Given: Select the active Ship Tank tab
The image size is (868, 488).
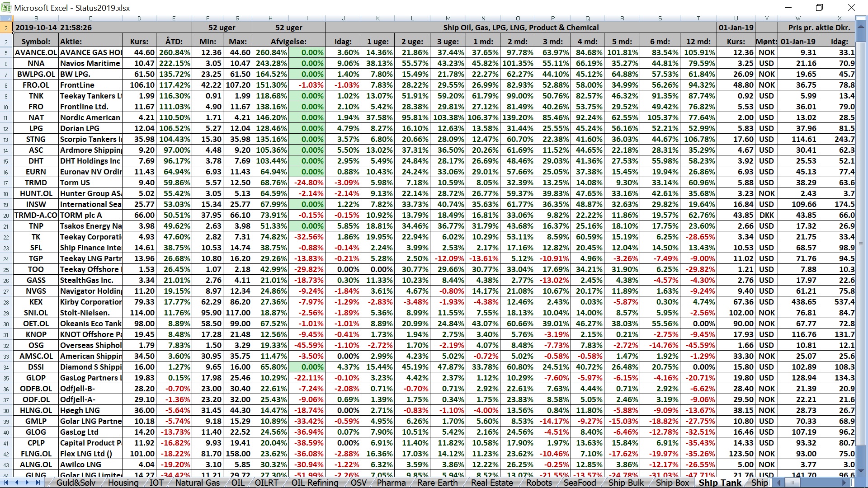Looking at the screenshot, I should pyautogui.click(x=720, y=483).
